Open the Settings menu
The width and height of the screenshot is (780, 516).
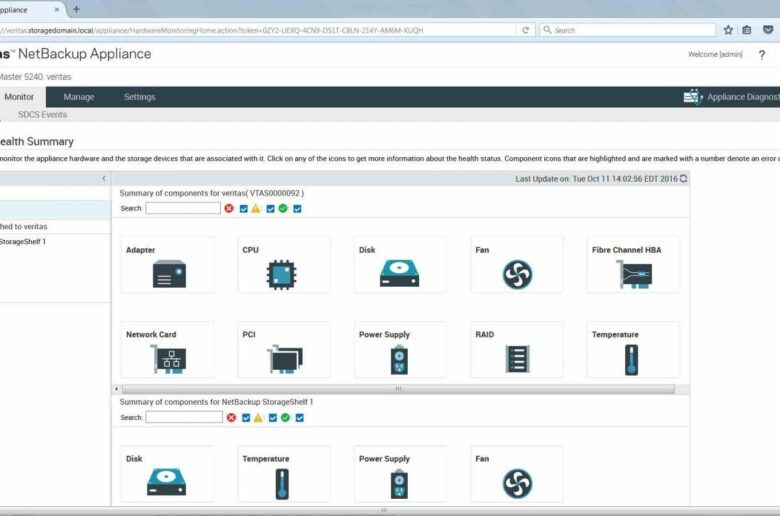coord(139,97)
